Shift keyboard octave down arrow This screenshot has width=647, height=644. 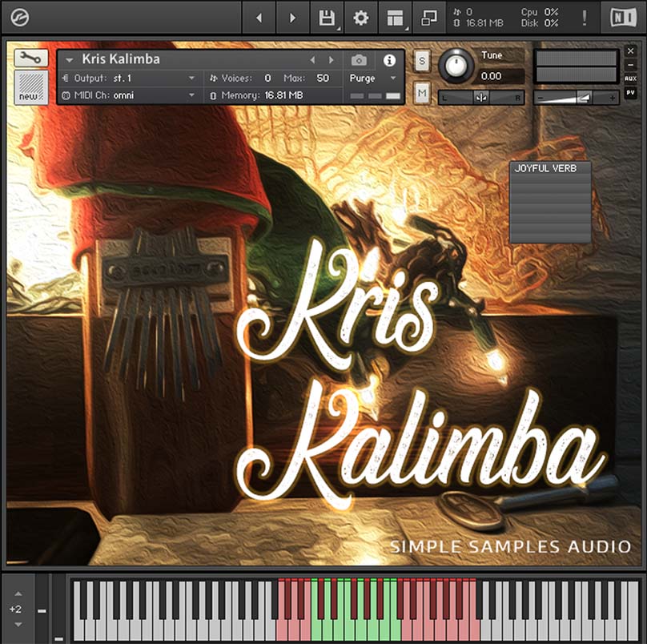(x=18, y=625)
